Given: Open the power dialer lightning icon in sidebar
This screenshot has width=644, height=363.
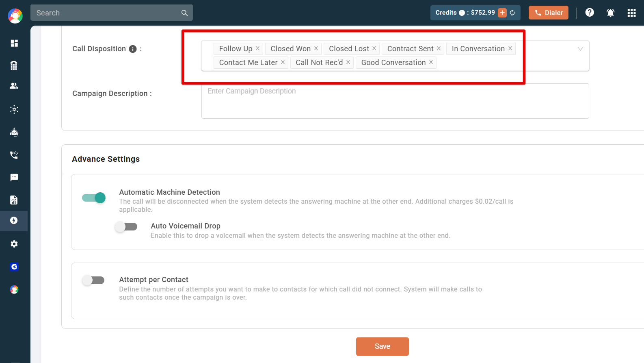Looking at the screenshot, I should pos(14,220).
